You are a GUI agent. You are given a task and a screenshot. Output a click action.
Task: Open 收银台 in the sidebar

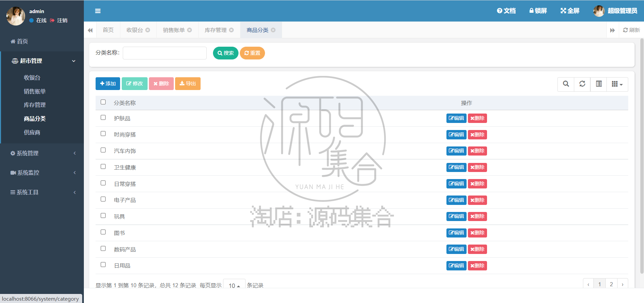pos(32,78)
